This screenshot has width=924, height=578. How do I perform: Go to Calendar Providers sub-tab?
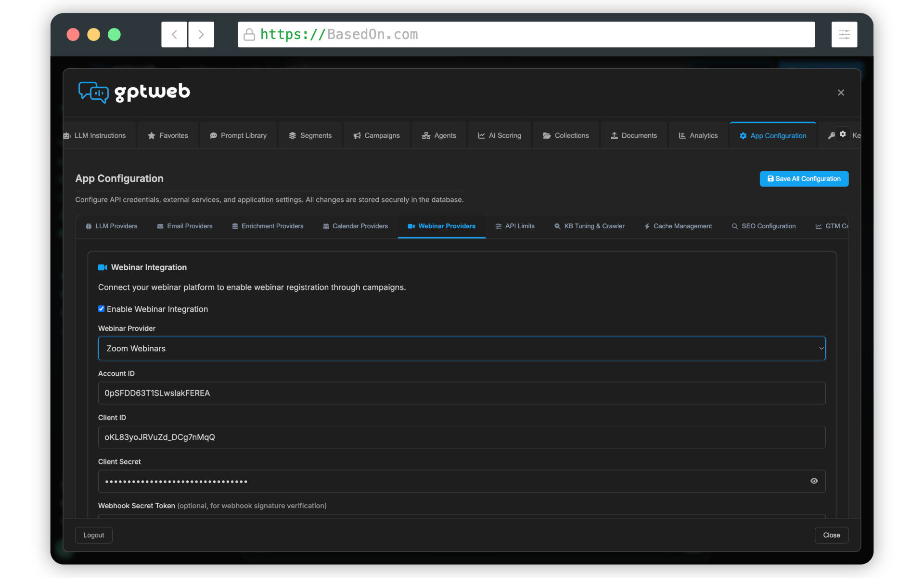click(x=356, y=226)
